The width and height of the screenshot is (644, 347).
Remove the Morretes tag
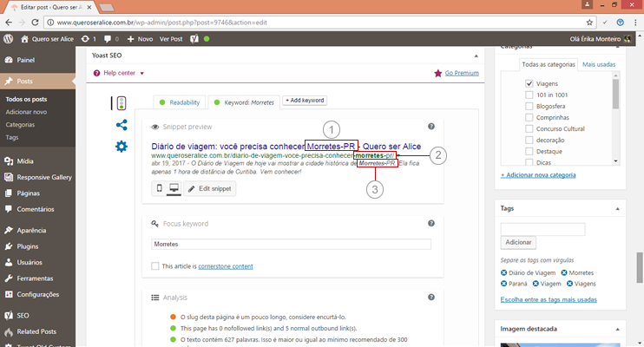(x=564, y=272)
